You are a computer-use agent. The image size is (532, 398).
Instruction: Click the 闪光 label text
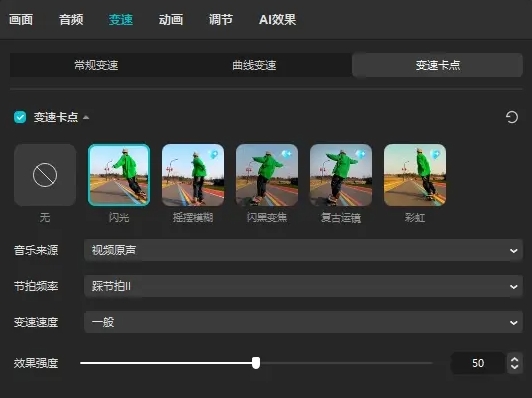point(119,217)
